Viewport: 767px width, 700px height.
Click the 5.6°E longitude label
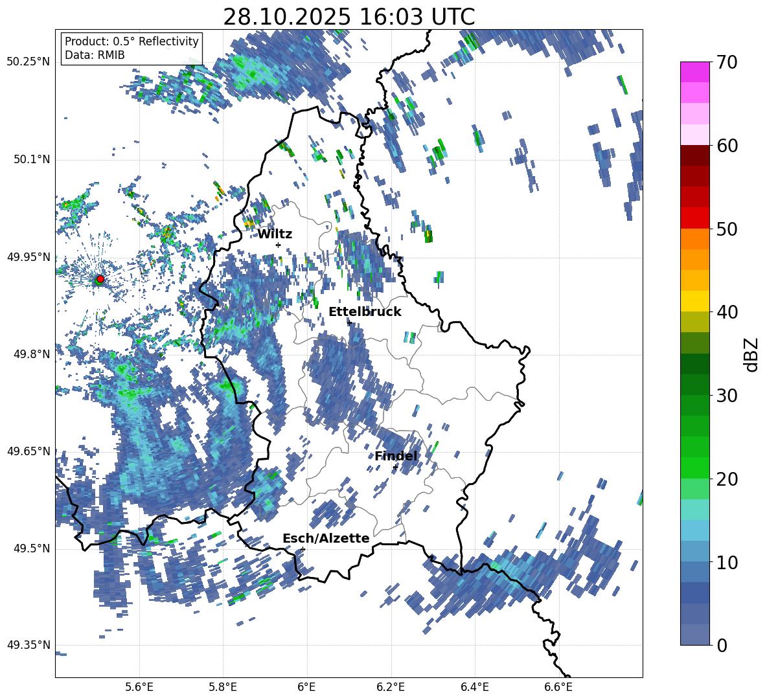tap(139, 687)
